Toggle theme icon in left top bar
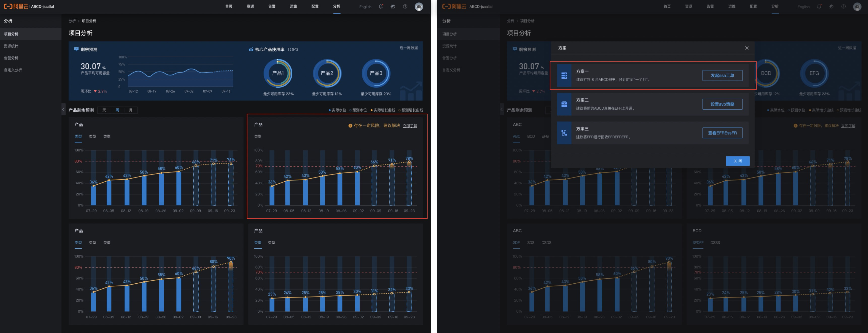The width and height of the screenshot is (868, 333). tap(393, 6)
